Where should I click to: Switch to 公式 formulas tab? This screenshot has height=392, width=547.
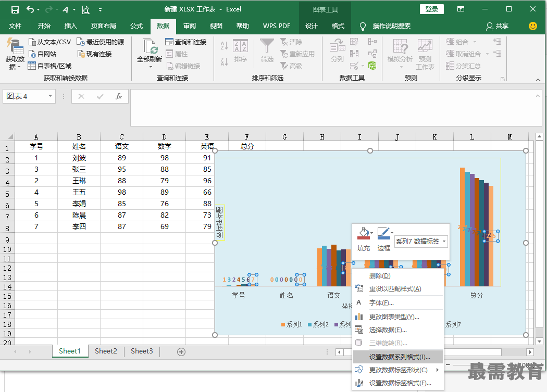136,26
